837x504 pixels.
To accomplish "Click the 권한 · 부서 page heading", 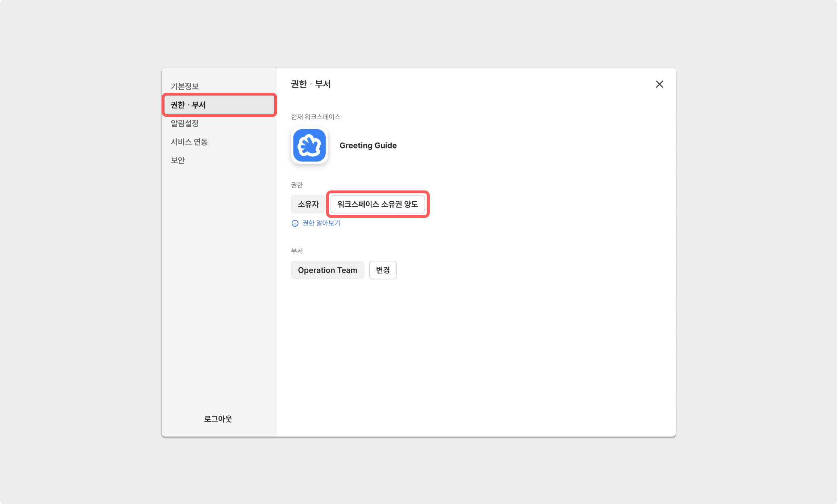I will pos(311,84).
